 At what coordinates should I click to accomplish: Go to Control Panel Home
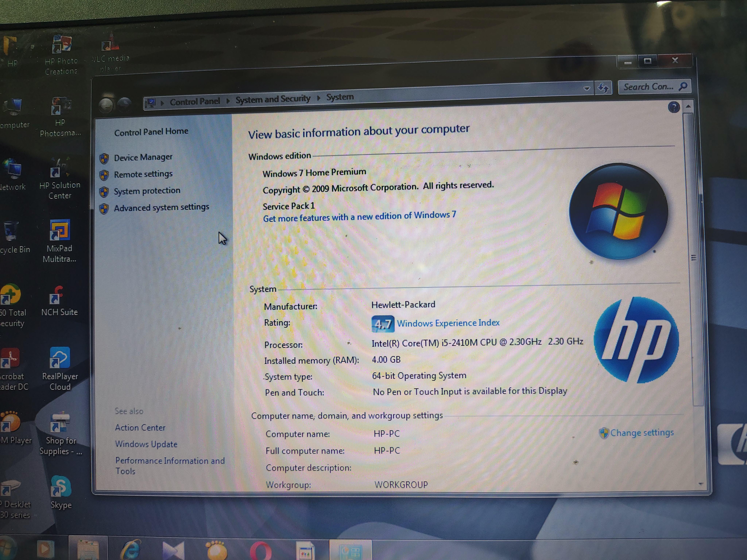tap(151, 132)
